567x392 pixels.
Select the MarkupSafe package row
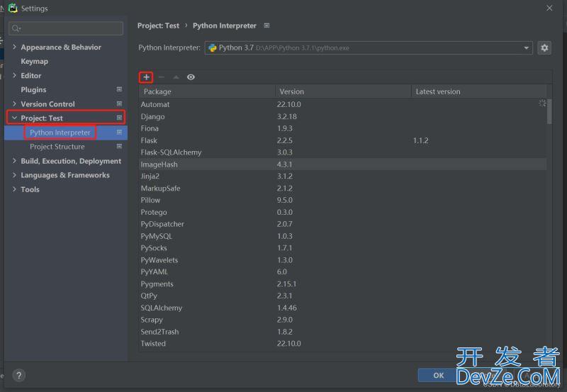click(343, 188)
